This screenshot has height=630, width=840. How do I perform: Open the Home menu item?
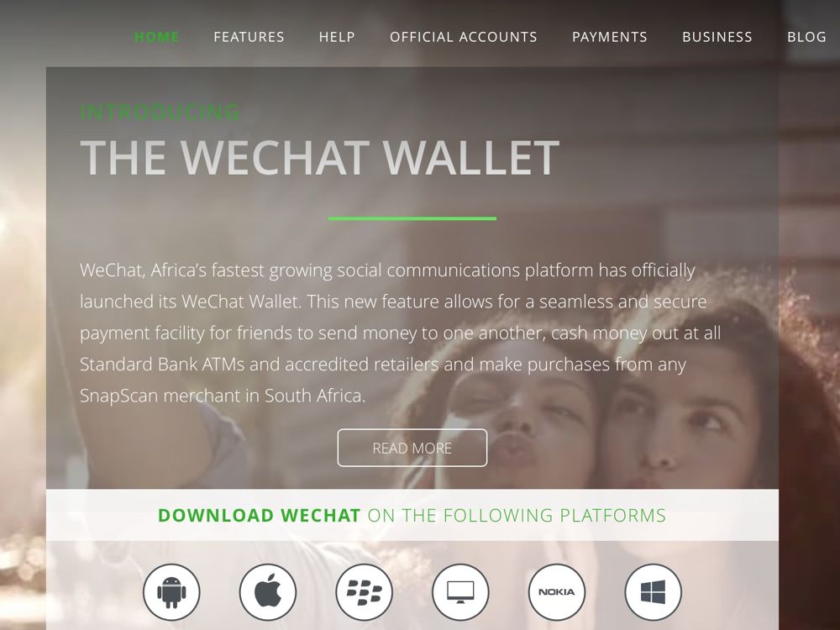coord(156,37)
